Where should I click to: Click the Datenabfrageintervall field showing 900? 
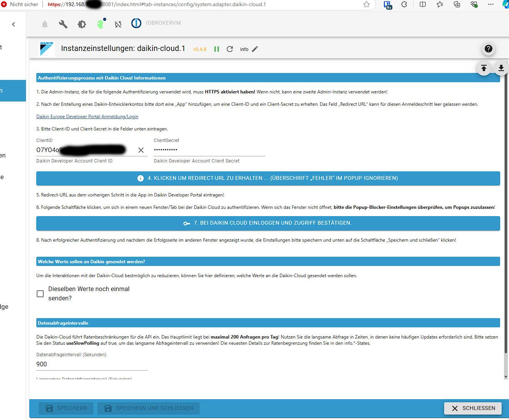[x=92, y=364]
